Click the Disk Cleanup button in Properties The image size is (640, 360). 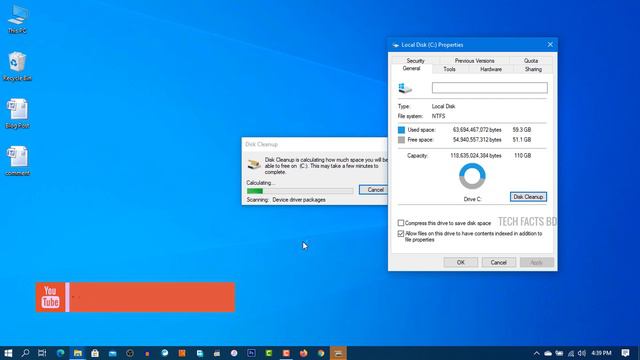(x=528, y=197)
